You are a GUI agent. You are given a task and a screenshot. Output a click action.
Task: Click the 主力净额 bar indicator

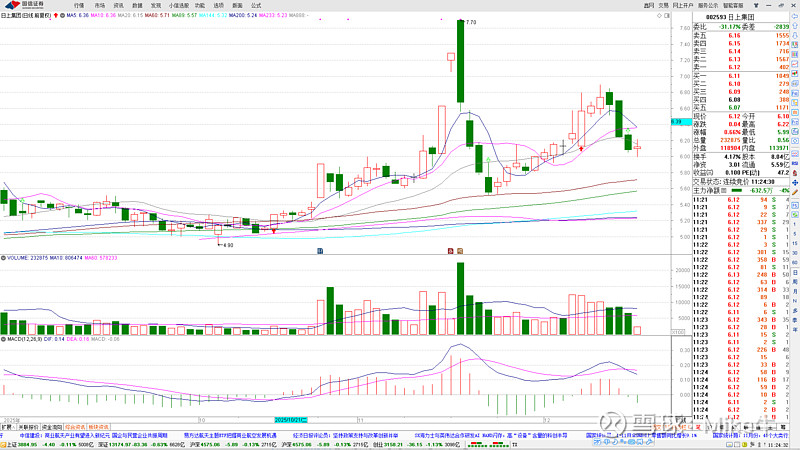[x=737, y=190]
